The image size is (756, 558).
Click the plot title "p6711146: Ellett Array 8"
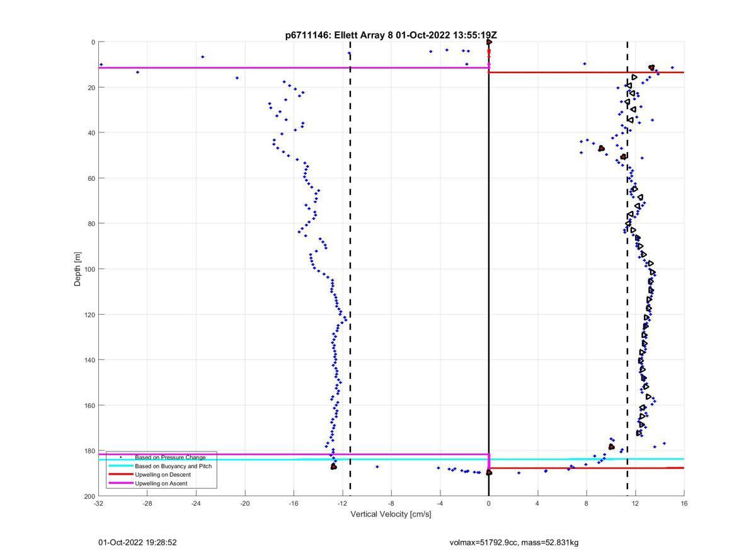[x=340, y=35]
